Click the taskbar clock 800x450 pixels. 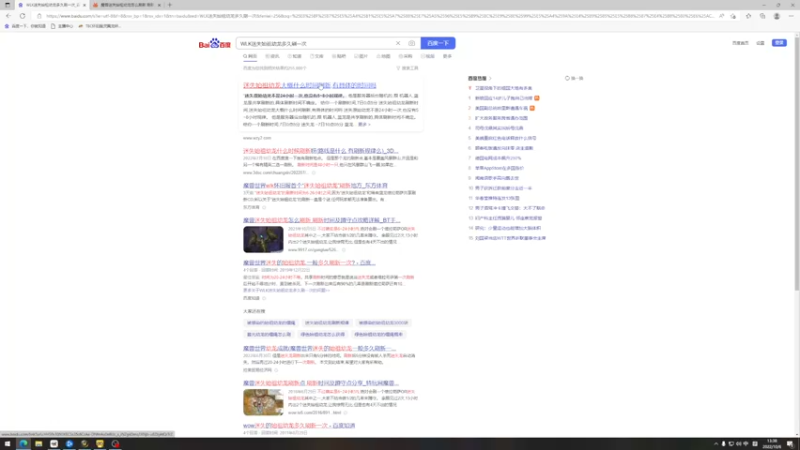click(772, 444)
